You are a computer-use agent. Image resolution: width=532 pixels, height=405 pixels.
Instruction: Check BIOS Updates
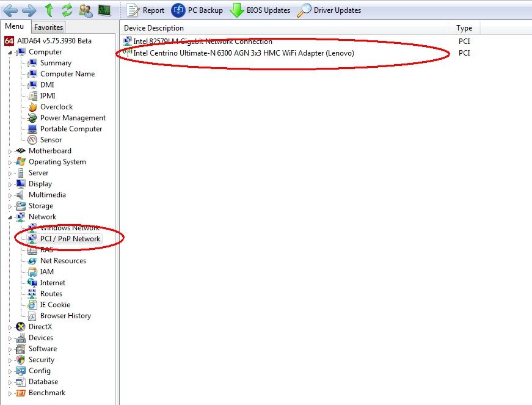pyautogui.click(x=260, y=10)
